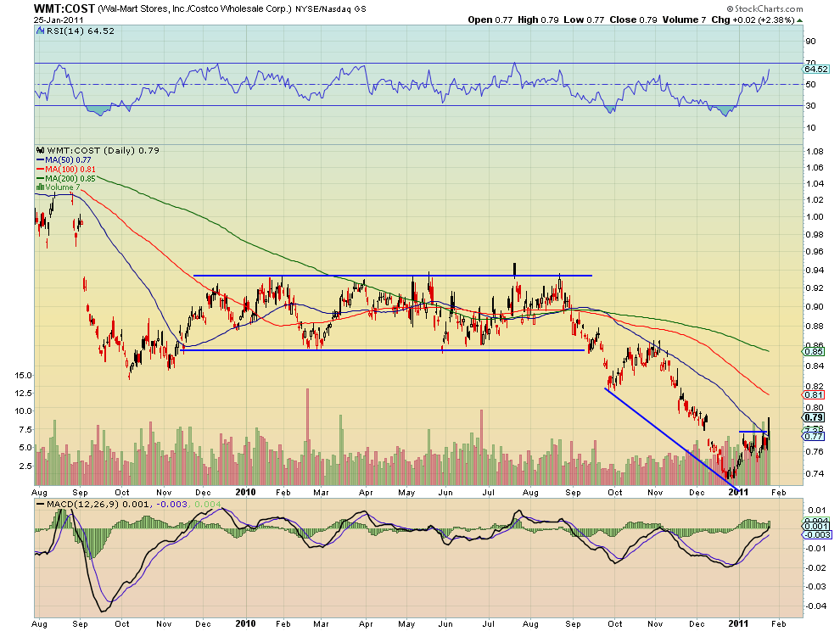Click the volume bars icon in legend

40,187
